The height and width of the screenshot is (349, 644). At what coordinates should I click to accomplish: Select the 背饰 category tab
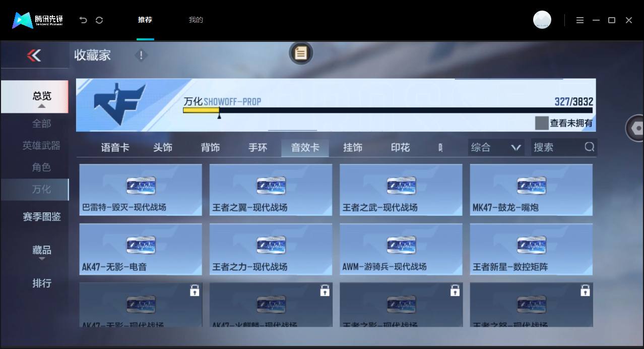pos(210,147)
